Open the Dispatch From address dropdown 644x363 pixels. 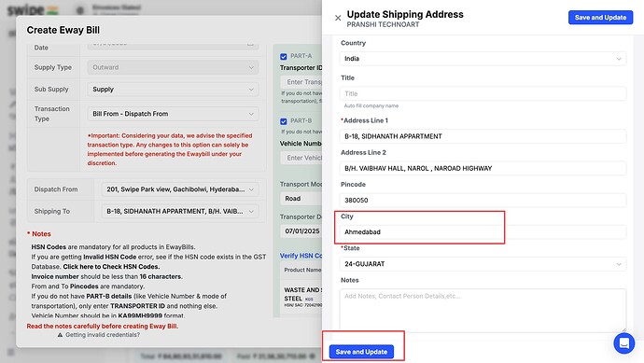pyautogui.click(x=180, y=189)
